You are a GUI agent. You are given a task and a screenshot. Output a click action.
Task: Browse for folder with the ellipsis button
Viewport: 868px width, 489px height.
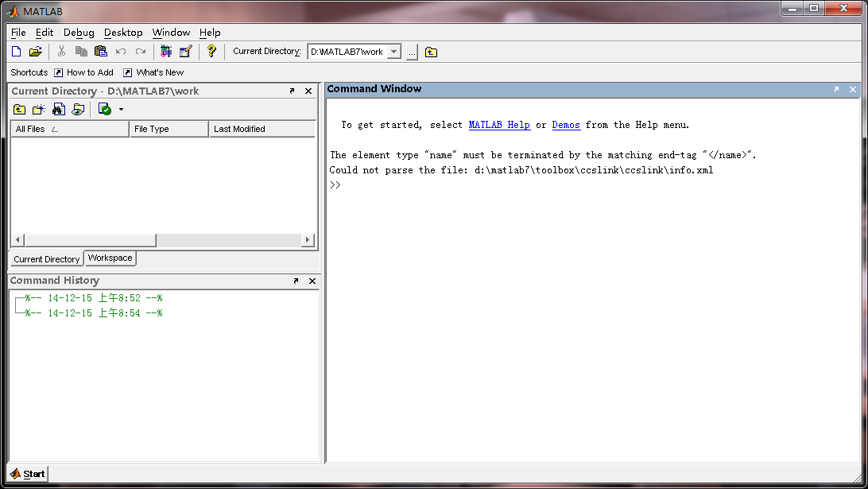(412, 52)
